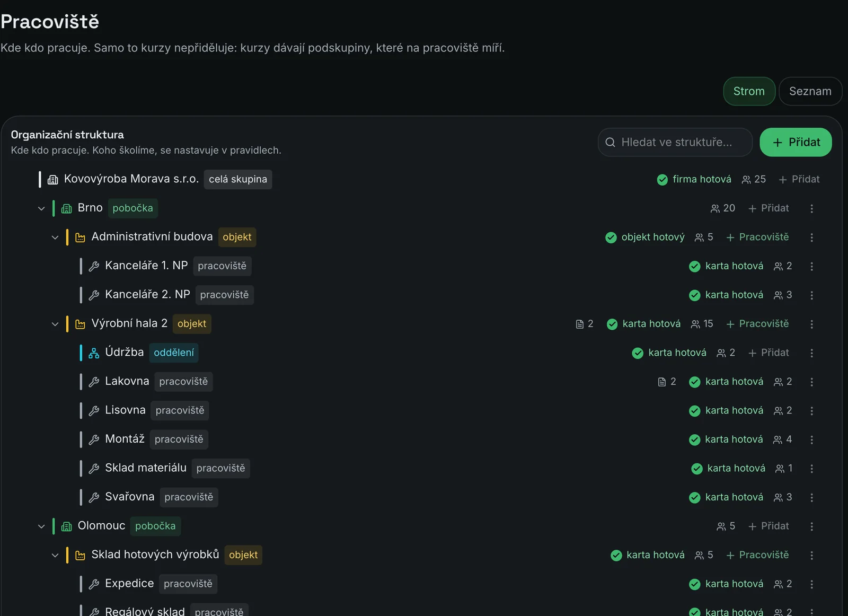Click the green check icon next to firma hotová

[662, 180]
